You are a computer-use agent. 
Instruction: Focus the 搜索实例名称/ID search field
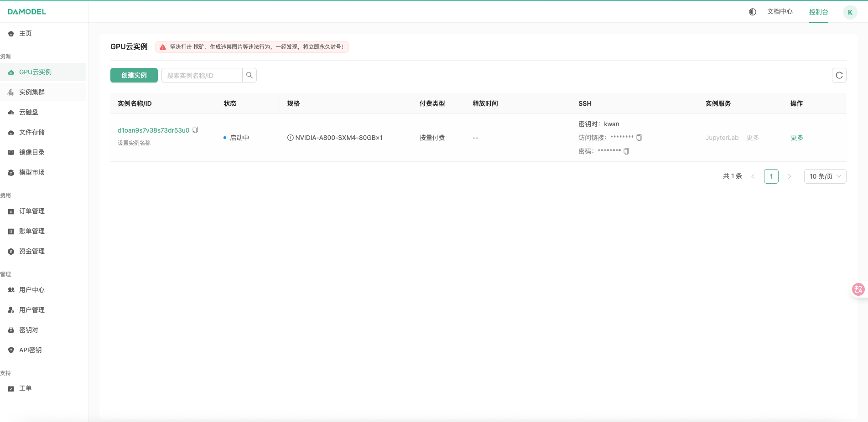coord(202,75)
